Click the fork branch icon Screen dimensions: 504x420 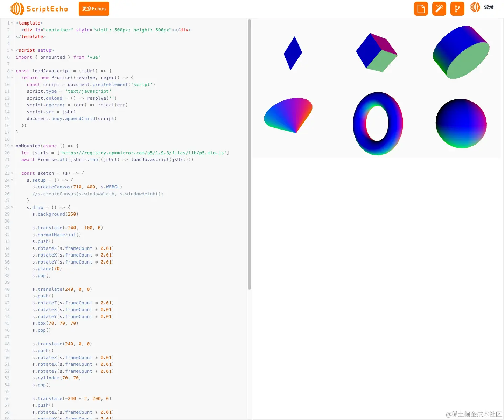pos(457,9)
